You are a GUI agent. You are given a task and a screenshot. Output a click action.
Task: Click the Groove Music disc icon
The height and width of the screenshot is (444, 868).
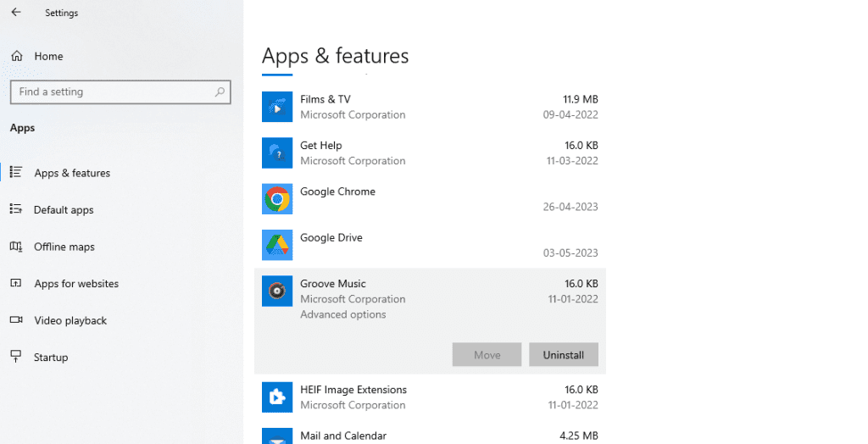pyautogui.click(x=277, y=291)
